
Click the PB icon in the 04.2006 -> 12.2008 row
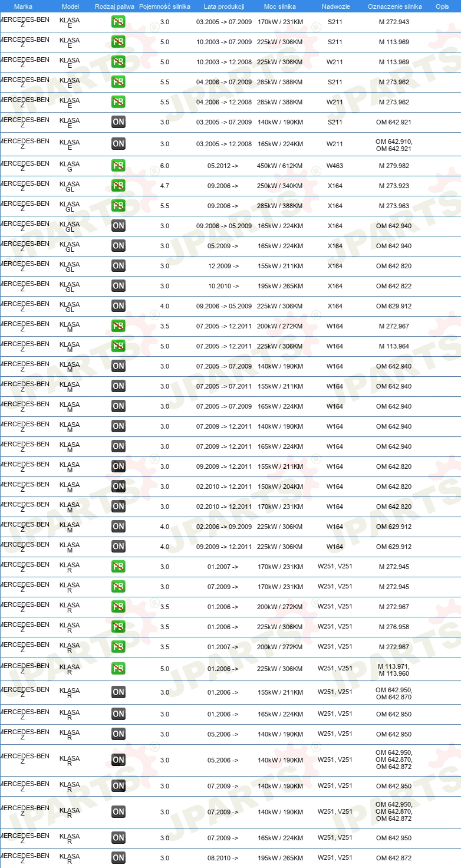point(118,102)
